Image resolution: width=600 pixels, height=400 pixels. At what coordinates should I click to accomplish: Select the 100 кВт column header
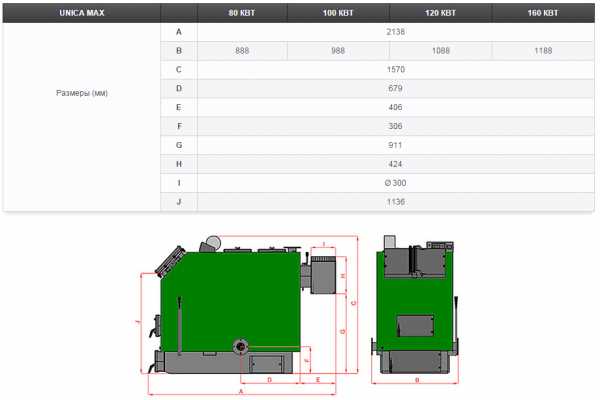(338, 13)
